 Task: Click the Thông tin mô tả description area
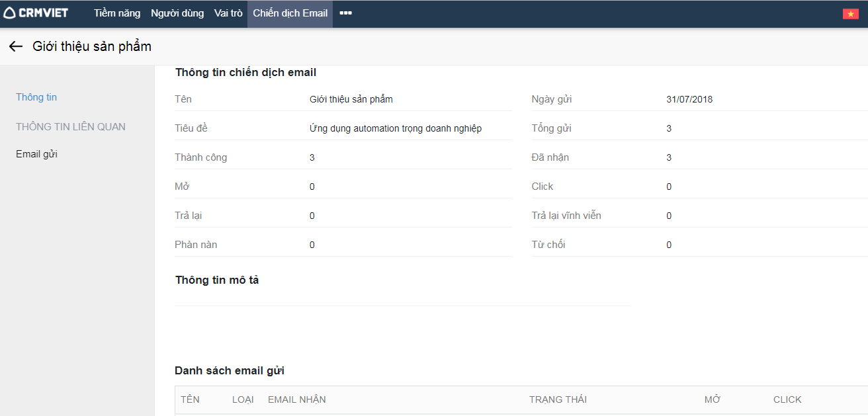pyautogui.click(x=402, y=294)
